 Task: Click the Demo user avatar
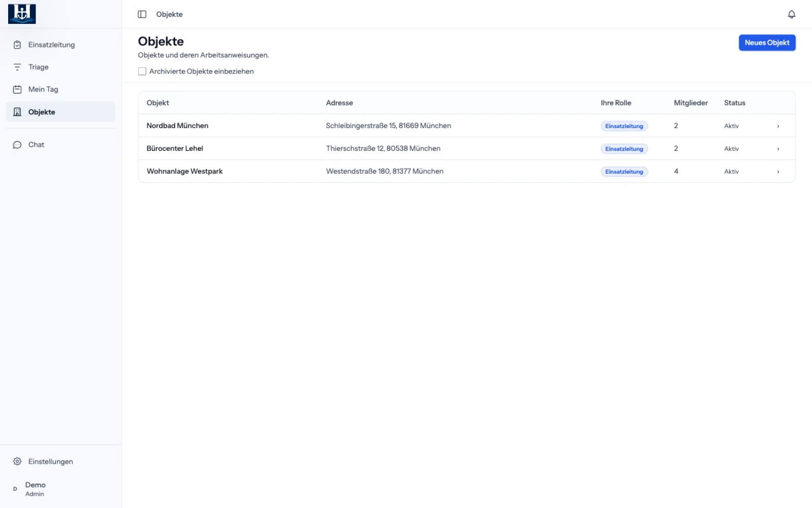point(15,489)
